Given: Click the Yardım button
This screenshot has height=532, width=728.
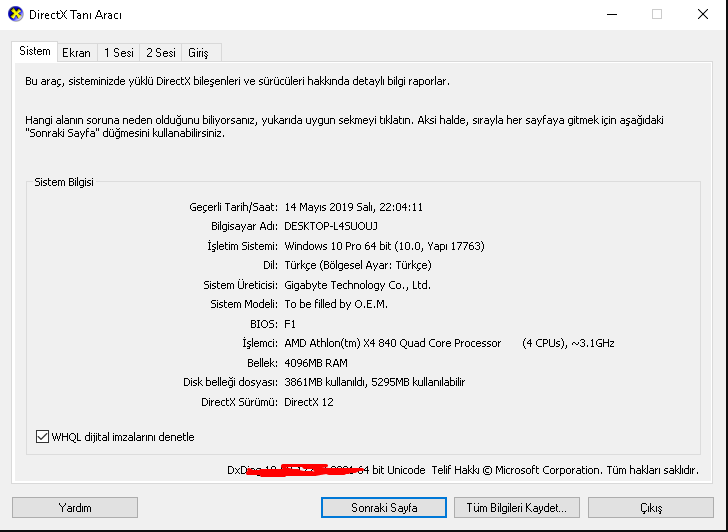Looking at the screenshot, I should click(x=75, y=507).
